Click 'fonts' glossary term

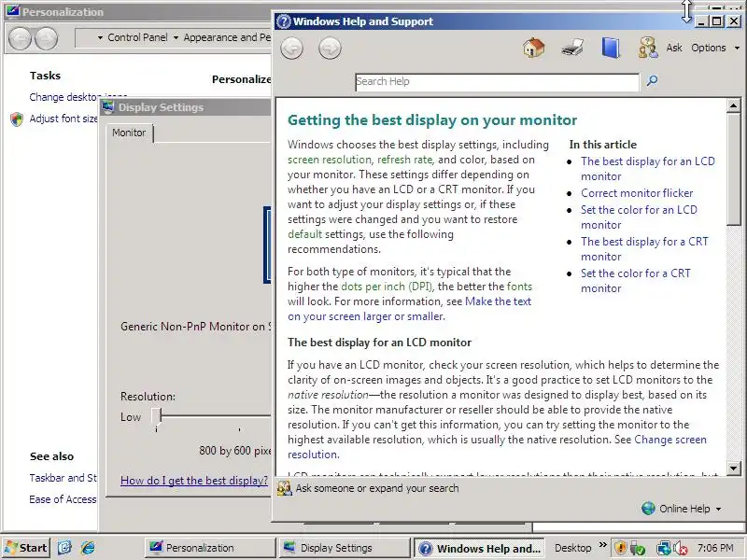[519, 287]
